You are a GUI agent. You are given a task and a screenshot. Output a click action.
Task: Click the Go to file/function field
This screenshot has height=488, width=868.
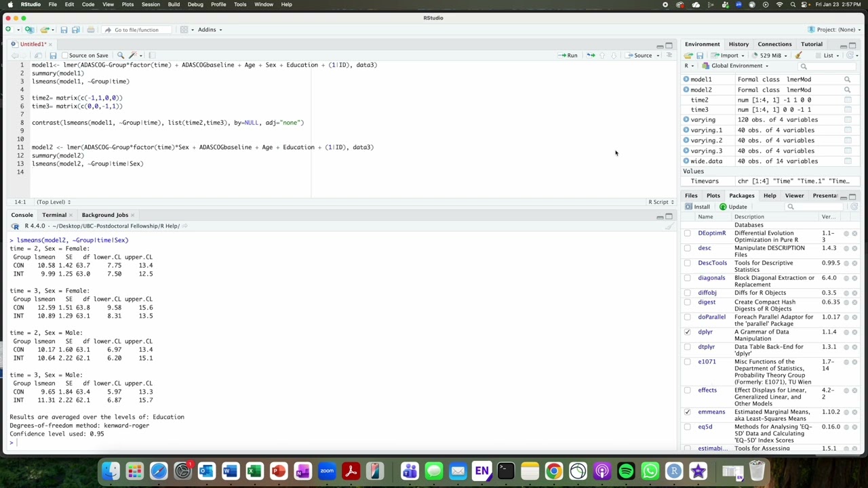tap(136, 30)
